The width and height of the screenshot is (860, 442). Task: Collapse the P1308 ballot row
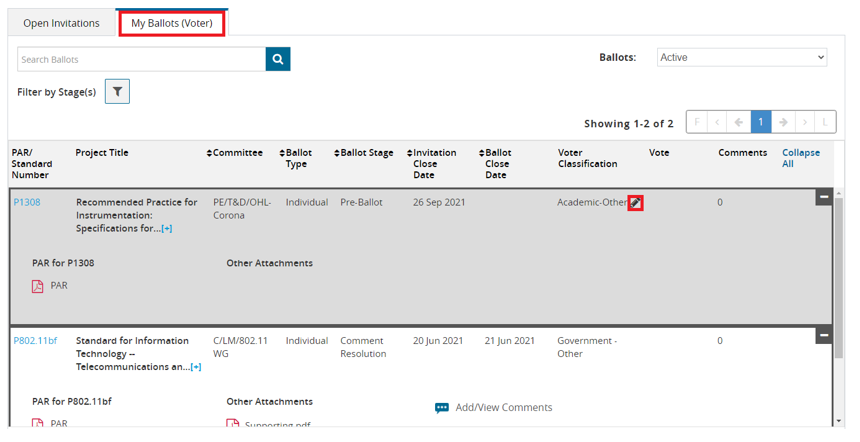coord(824,197)
